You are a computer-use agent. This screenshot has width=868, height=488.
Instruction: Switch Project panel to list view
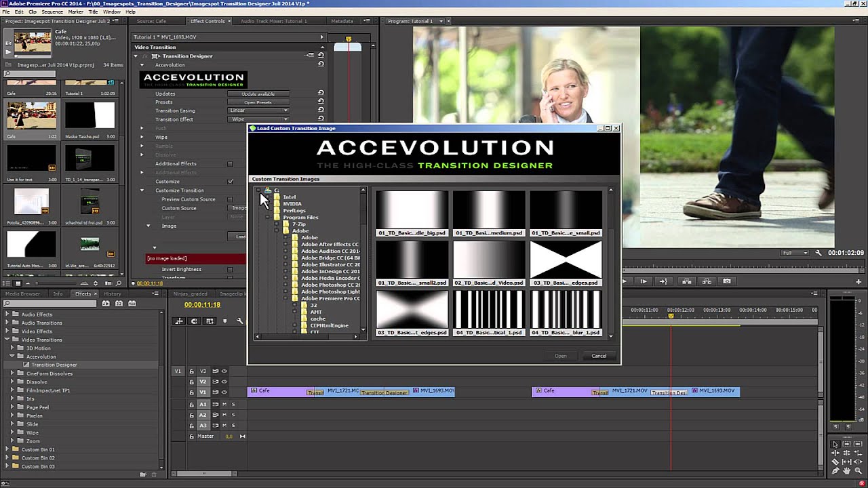[x=6, y=283]
